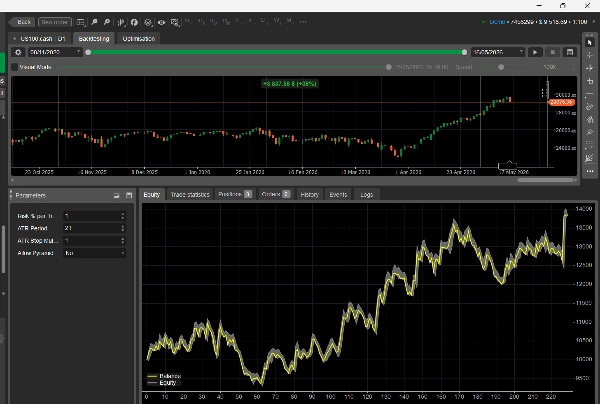Select the rectangle shapes tool

(x=590, y=81)
